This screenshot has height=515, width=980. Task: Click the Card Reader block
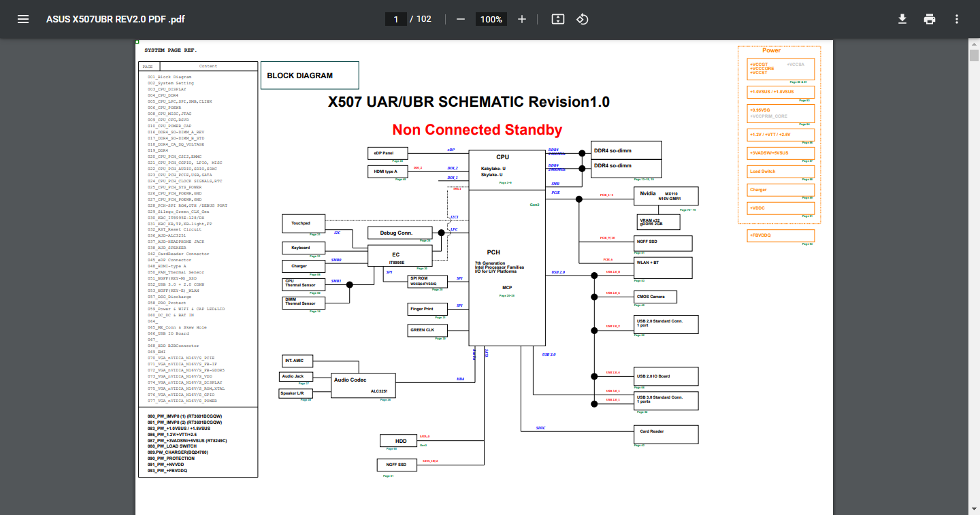click(666, 434)
